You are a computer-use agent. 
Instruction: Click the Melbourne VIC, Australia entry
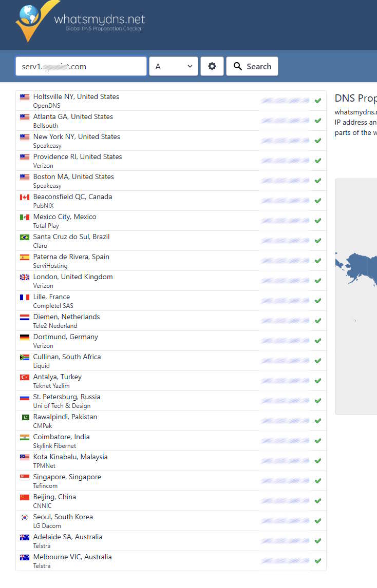pos(72,557)
